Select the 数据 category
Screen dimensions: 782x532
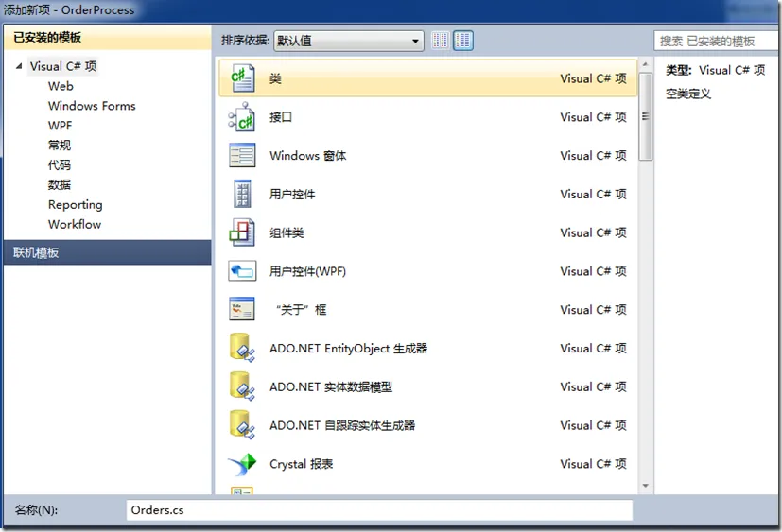[60, 184]
